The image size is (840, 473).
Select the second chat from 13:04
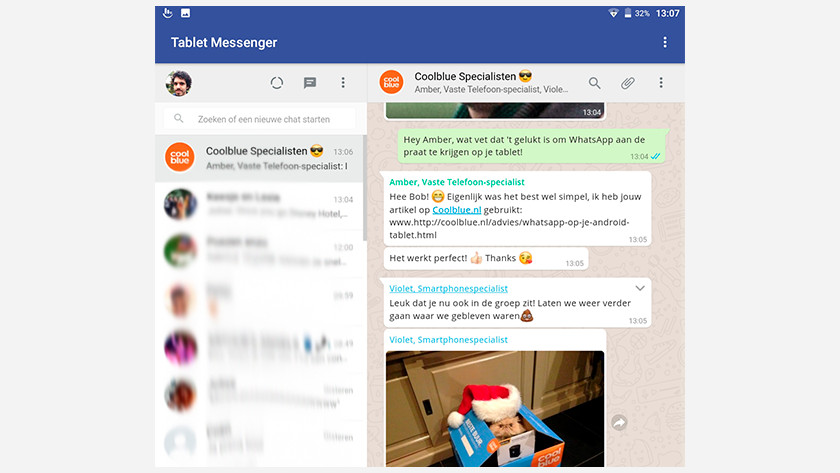(x=260, y=206)
